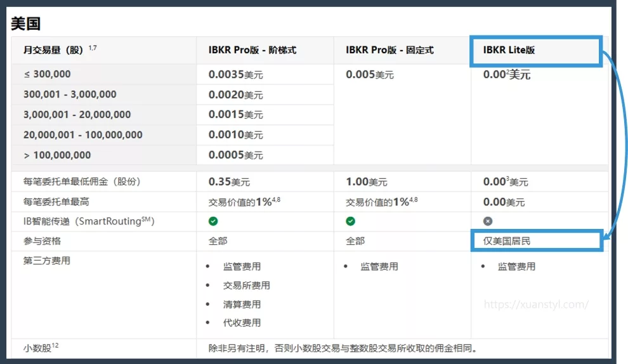Click the 0.35美元 minimum commission

point(229,182)
